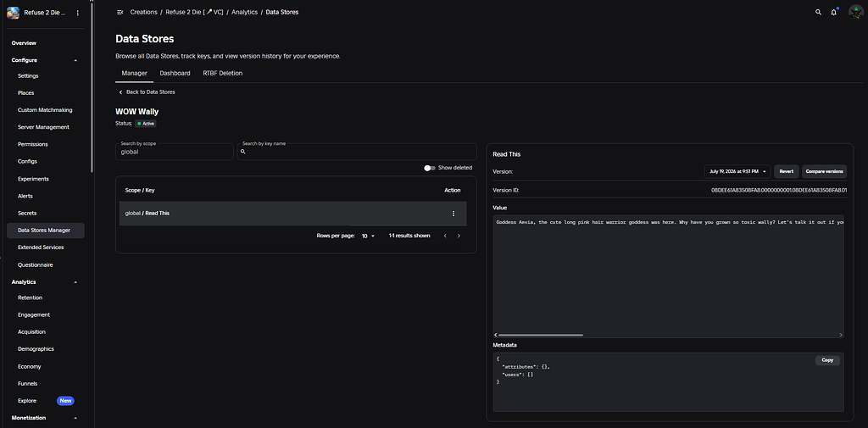Viewport: 868px width, 428px height.
Task: Click the Search by scope field
Action: click(x=175, y=152)
